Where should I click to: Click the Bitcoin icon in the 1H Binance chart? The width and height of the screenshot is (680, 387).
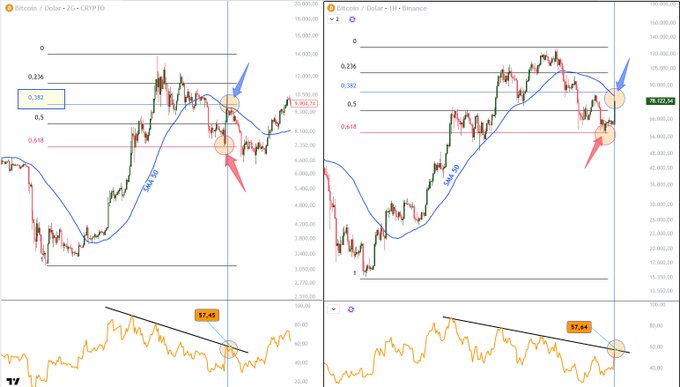[x=331, y=8]
